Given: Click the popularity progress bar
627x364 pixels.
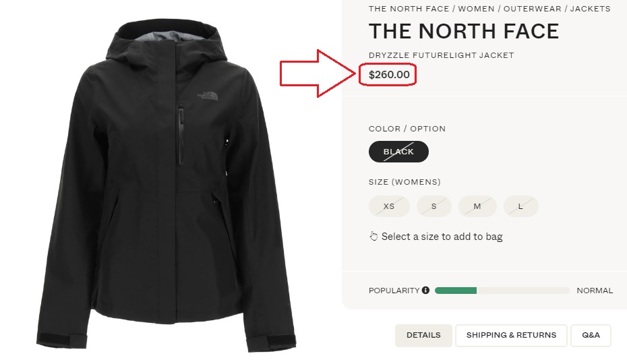Looking at the screenshot, I should [x=502, y=291].
